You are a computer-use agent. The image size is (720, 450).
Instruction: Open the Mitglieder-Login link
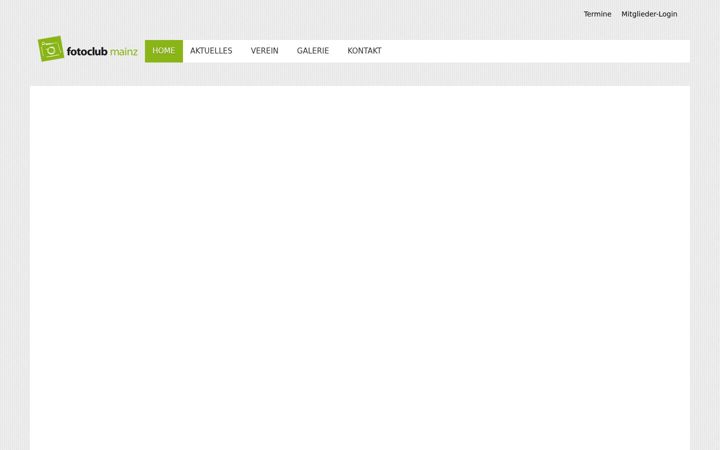(649, 14)
